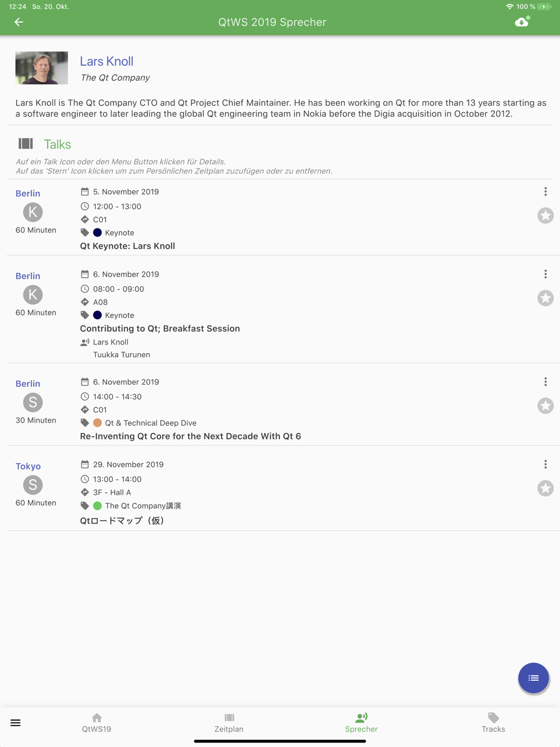Toggle star for the Tokyo roadmap talk

545,488
